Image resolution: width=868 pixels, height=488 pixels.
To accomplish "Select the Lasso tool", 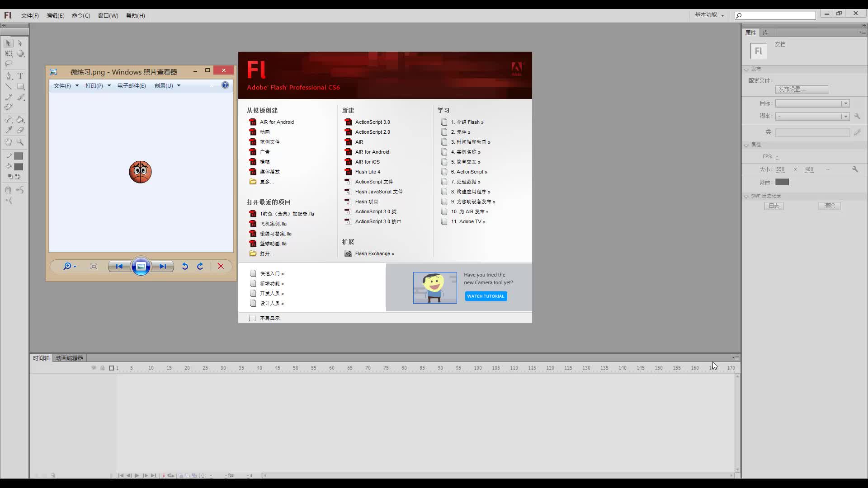I will pos(8,64).
